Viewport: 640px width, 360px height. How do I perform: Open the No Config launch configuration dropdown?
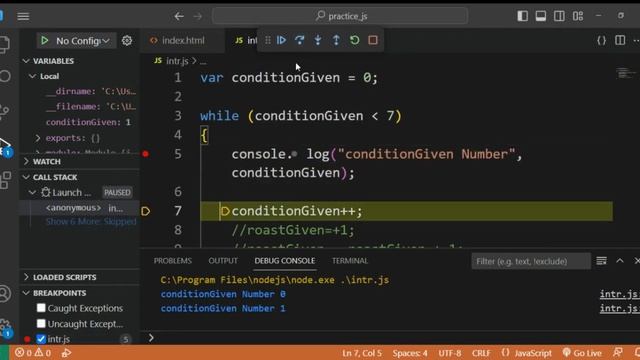click(x=83, y=40)
